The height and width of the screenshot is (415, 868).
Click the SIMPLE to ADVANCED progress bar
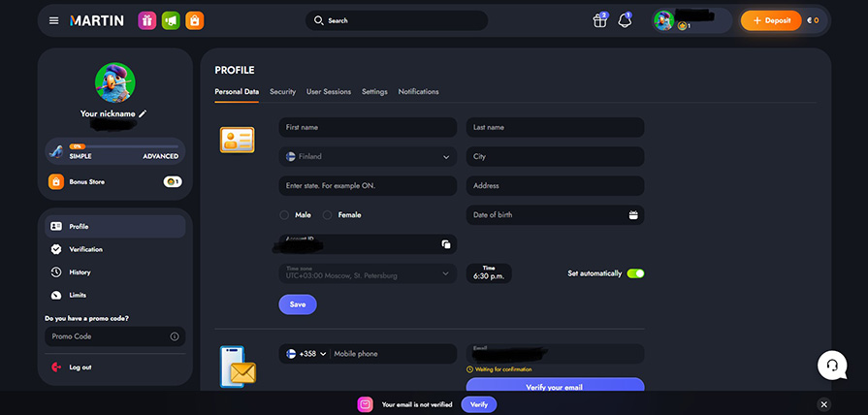point(122,146)
